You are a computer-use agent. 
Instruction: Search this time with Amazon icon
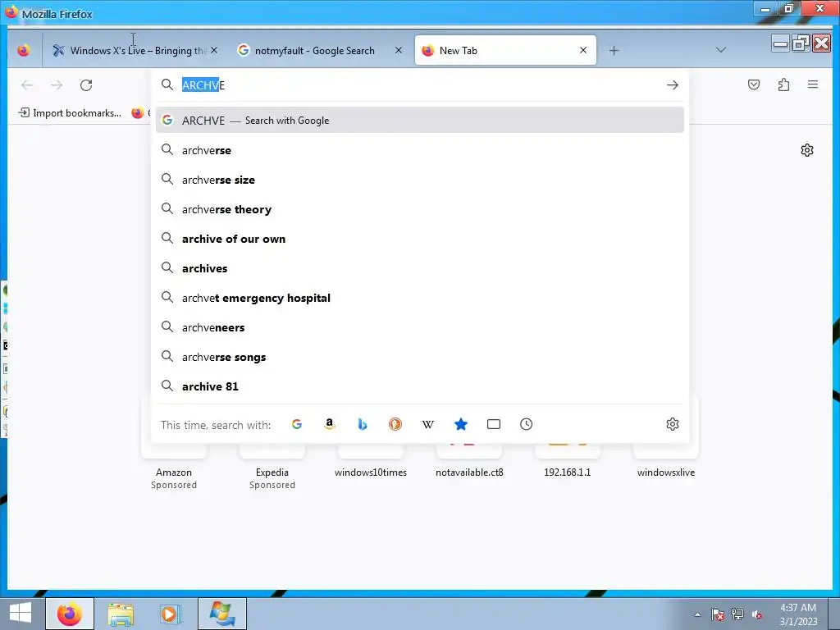coord(330,424)
